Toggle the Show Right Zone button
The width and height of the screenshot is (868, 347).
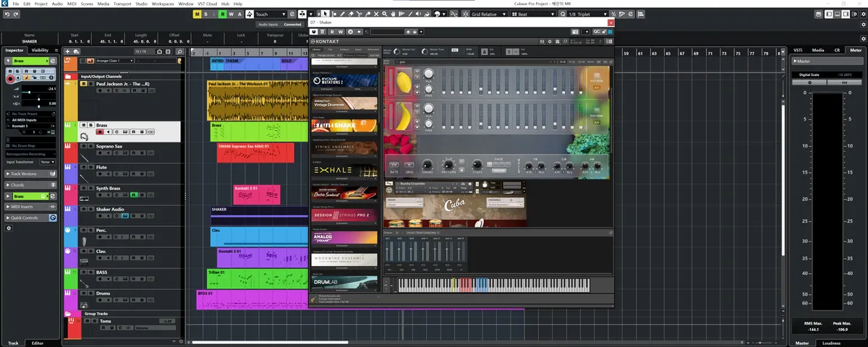846,14
